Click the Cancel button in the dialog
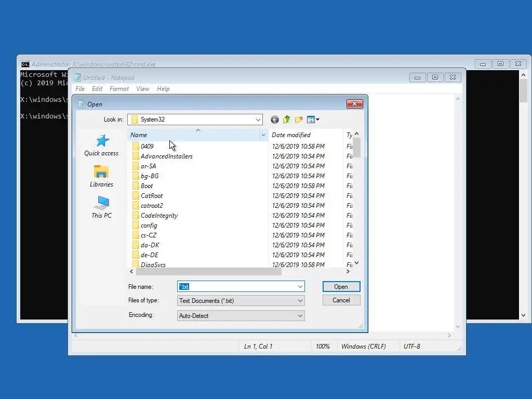The image size is (532, 399). click(341, 300)
